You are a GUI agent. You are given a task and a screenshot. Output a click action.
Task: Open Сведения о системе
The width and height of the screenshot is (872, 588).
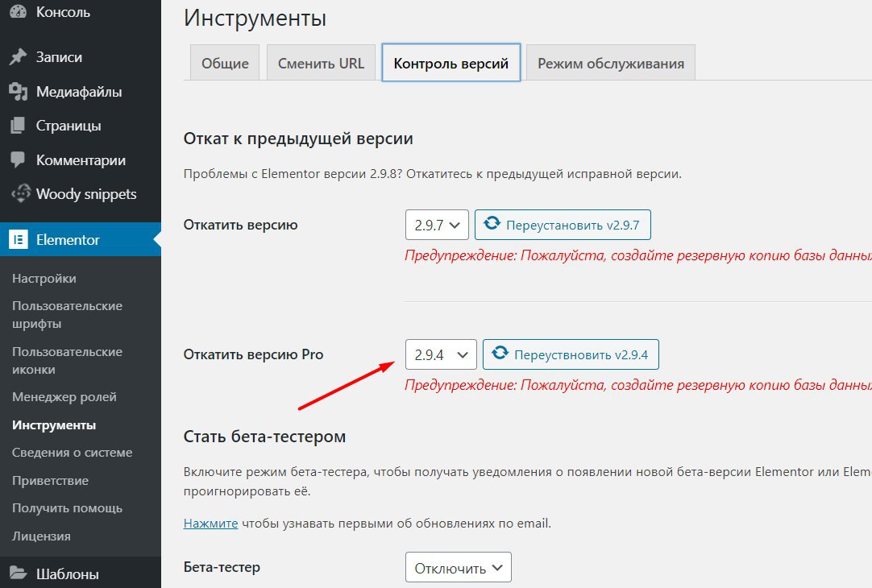pyautogui.click(x=73, y=453)
